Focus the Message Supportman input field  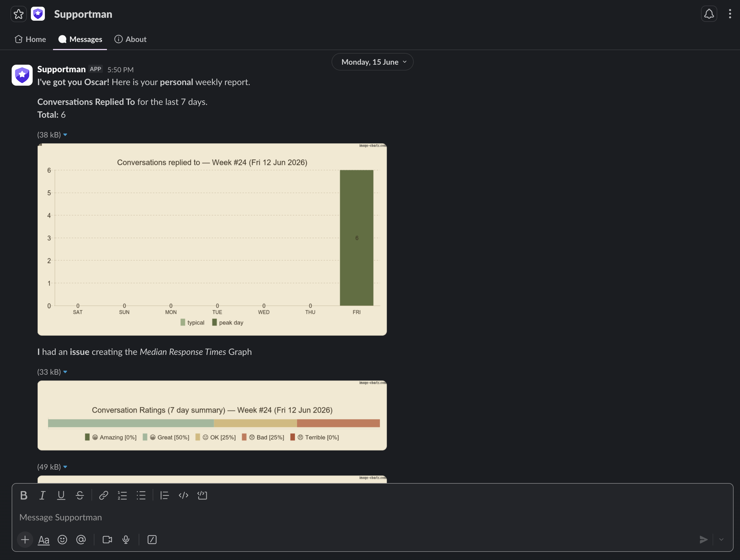click(372, 517)
